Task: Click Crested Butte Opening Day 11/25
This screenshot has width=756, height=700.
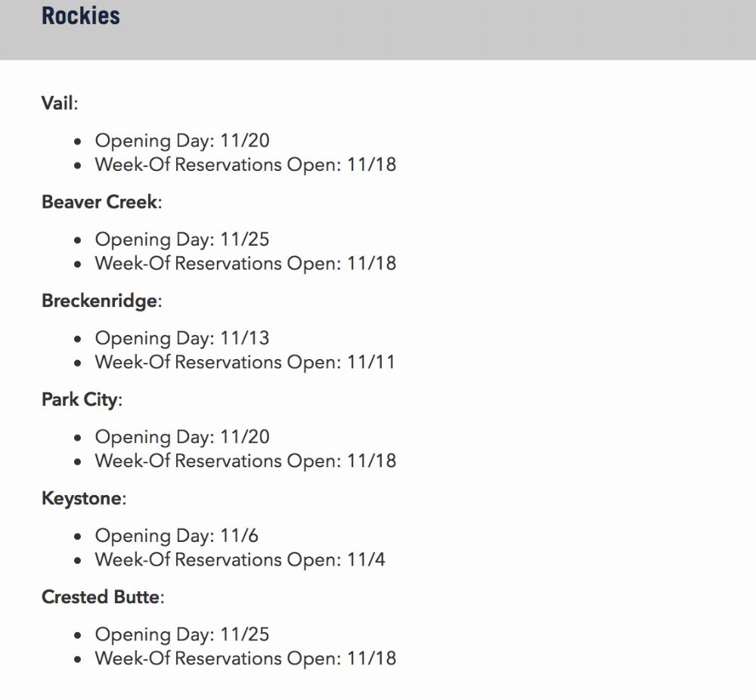Action: point(182,635)
